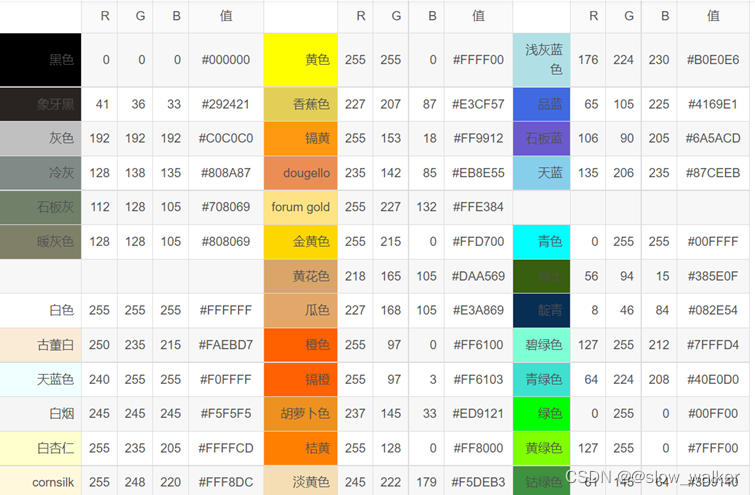Select the #EB8E55 hex value
Viewport: 755px width, 495px height.
[x=478, y=173]
